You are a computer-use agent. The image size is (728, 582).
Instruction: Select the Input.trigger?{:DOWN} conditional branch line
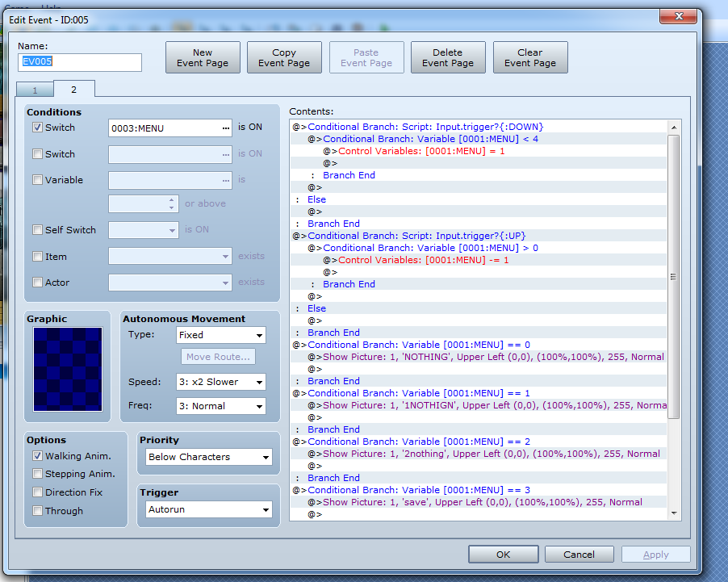click(479, 127)
